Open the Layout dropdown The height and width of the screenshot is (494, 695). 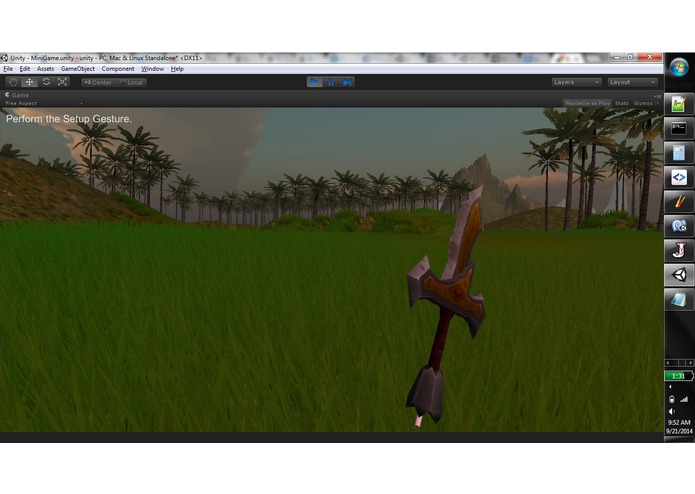tap(633, 82)
